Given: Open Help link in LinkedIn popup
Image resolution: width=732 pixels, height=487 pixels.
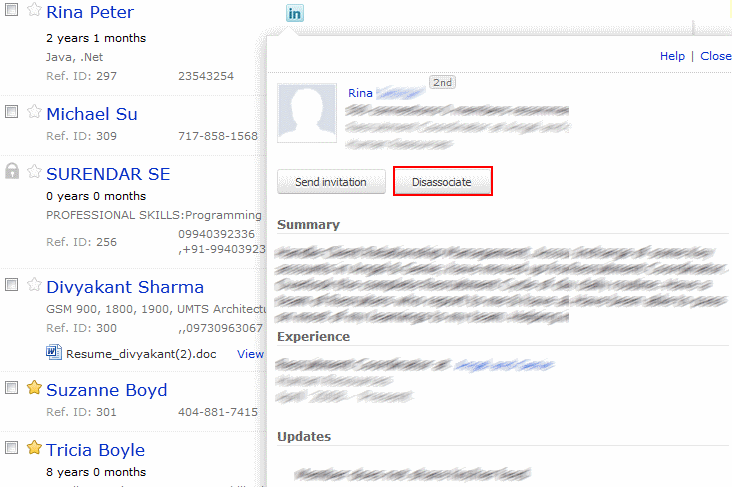Looking at the screenshot, I should click(x=672, y=56).
